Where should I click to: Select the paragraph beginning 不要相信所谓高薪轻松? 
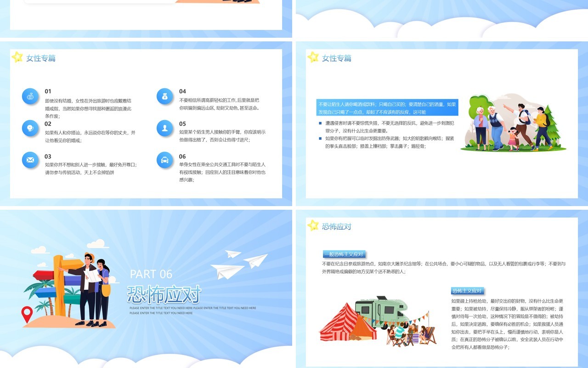(x=220, y=104)
